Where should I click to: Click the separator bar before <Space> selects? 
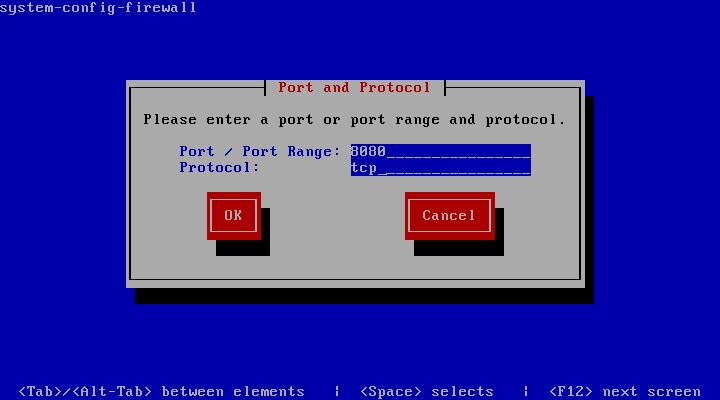tap(336, 391)
